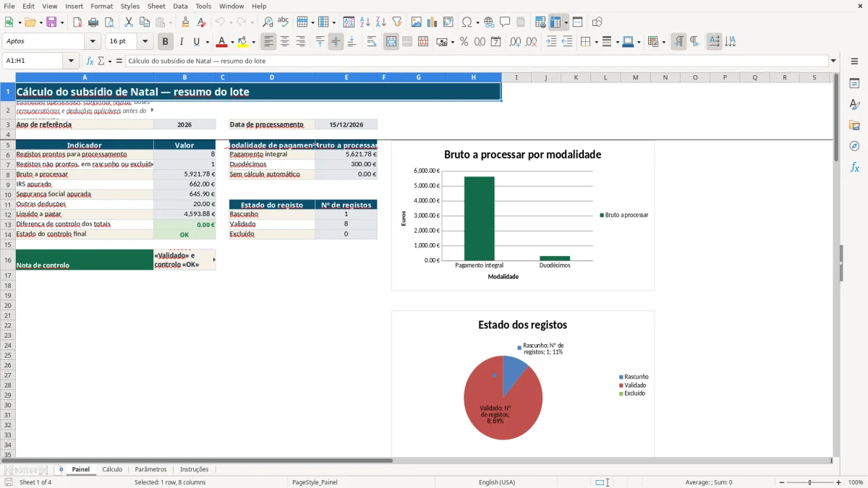Screen dimensions: 868x488
Task: Click cell with green OK value
Action: (x=184, y=234)
